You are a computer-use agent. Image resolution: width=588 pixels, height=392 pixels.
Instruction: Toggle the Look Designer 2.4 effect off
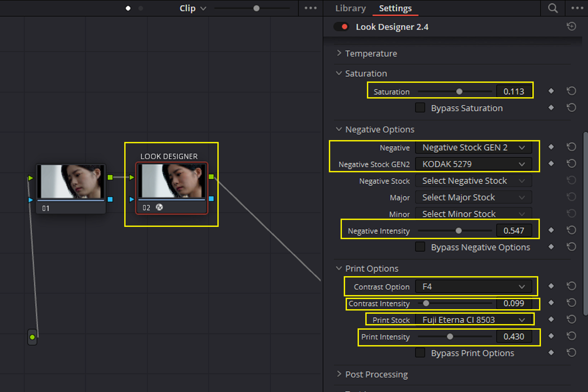pos(341,27)
